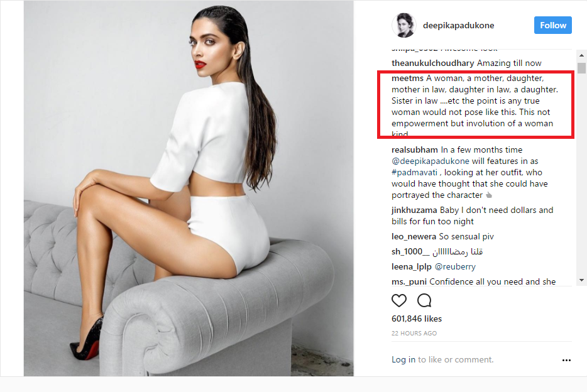587x392 pixels.
Task: Open commenter meetms profile
Action: click(x=407, y=78)
